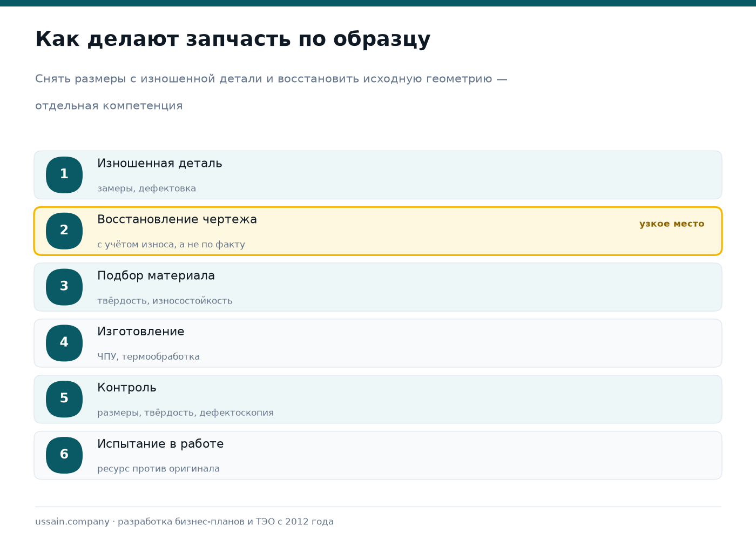Select the heading "Как делают запчасть по образцу"

coord(233,39)
